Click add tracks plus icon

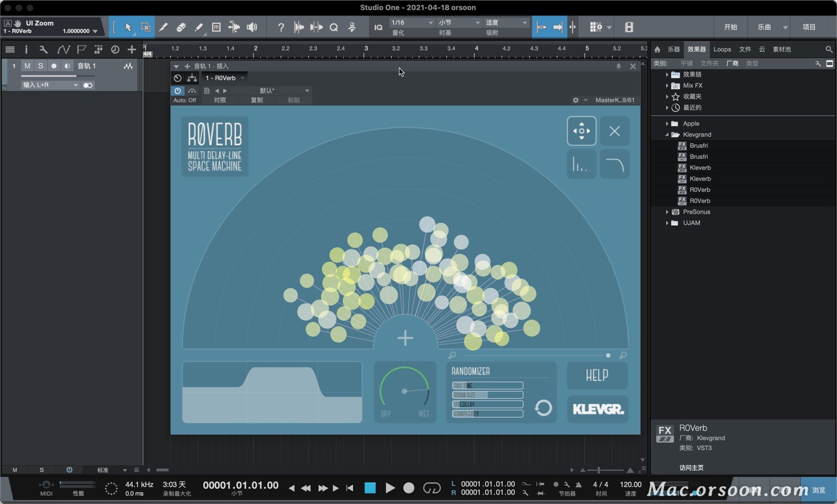tap(131, 50)
